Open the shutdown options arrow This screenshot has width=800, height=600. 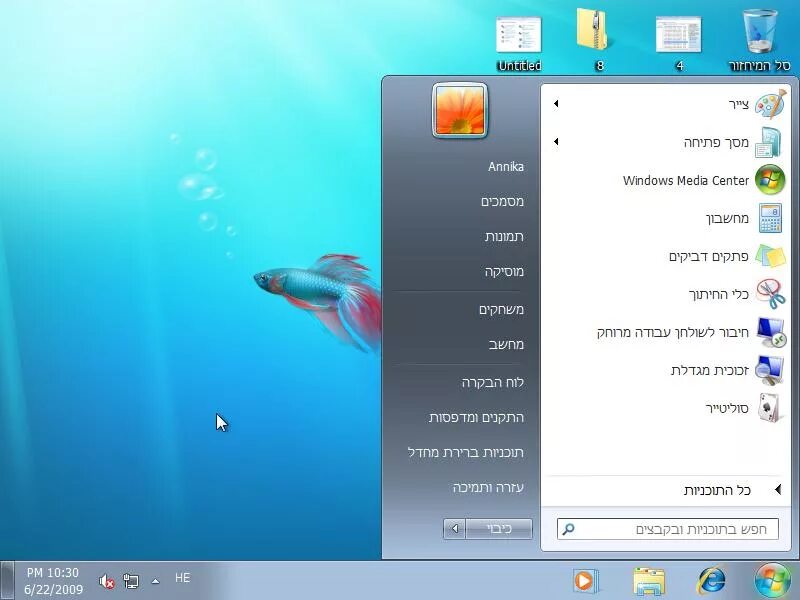click(455, 529)
